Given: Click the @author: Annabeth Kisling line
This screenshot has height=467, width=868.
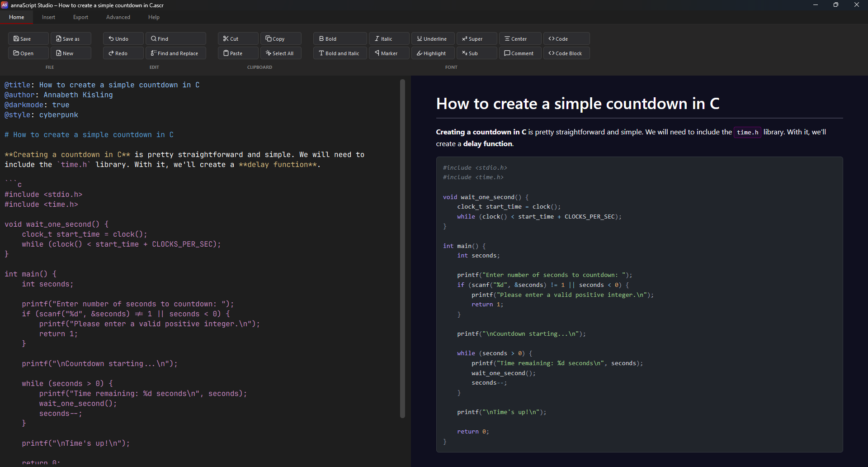Looking at the screenshot, I should tap(59, 95).
